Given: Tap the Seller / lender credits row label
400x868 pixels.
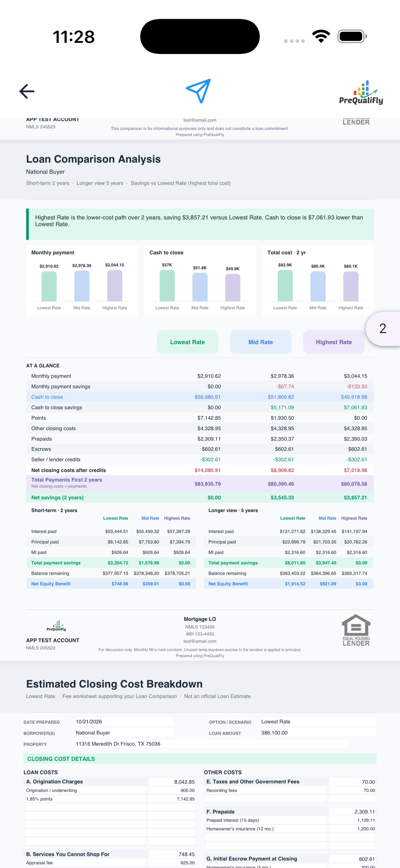Looking at the screenshot, I should pos(56,459).
